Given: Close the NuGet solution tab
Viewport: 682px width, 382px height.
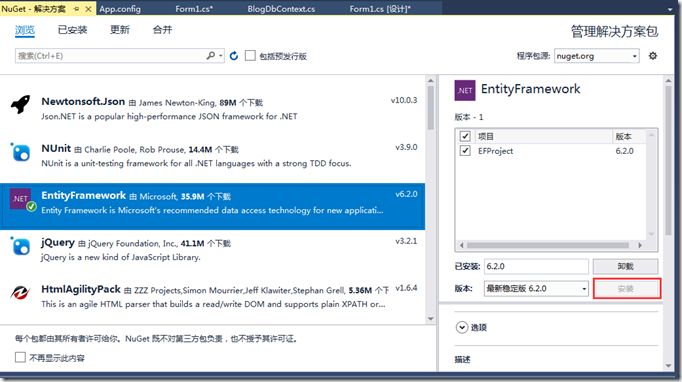Looking at the screenshot, I should point(88,9).
